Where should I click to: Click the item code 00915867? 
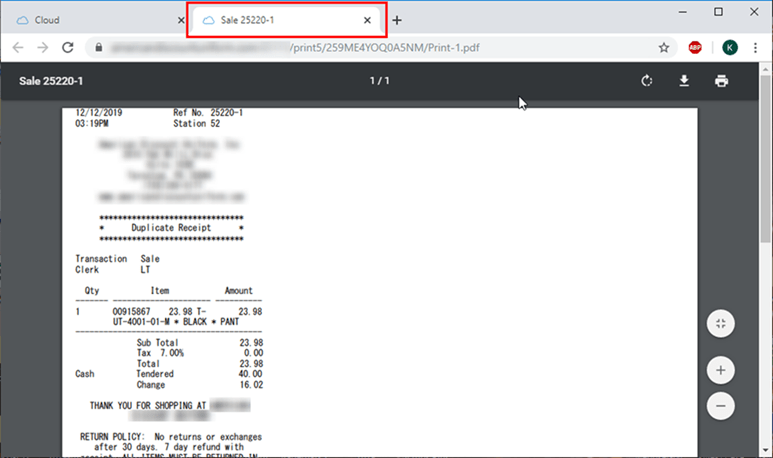click(132, 312)
